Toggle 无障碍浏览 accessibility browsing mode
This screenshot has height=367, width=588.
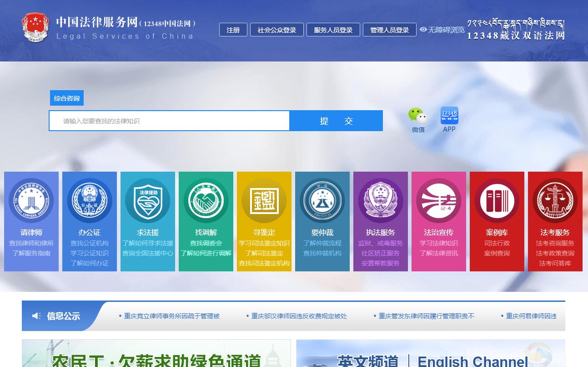pyautogui.click(x=442, y=30)
